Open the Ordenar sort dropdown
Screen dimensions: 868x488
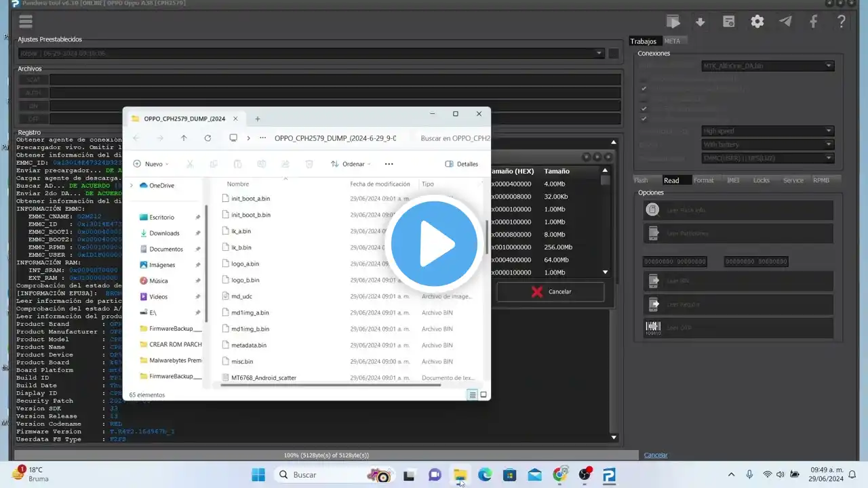pos(351,164)
